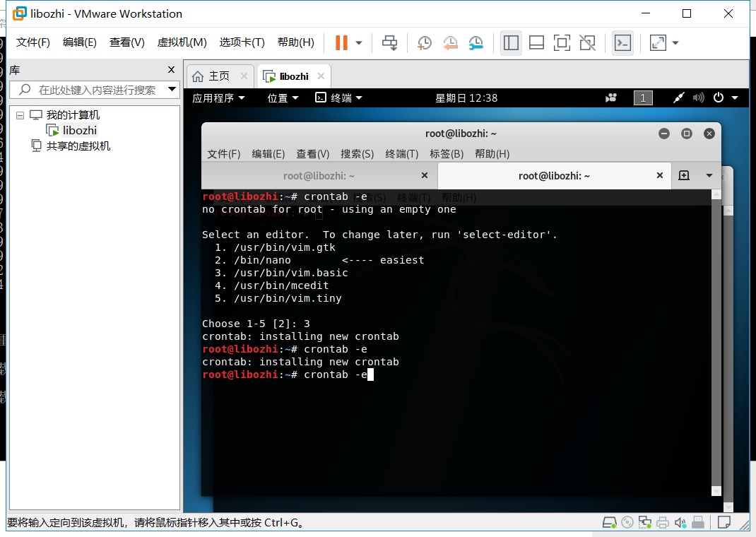Open the terminal window's 查看(V) menu

312,154
